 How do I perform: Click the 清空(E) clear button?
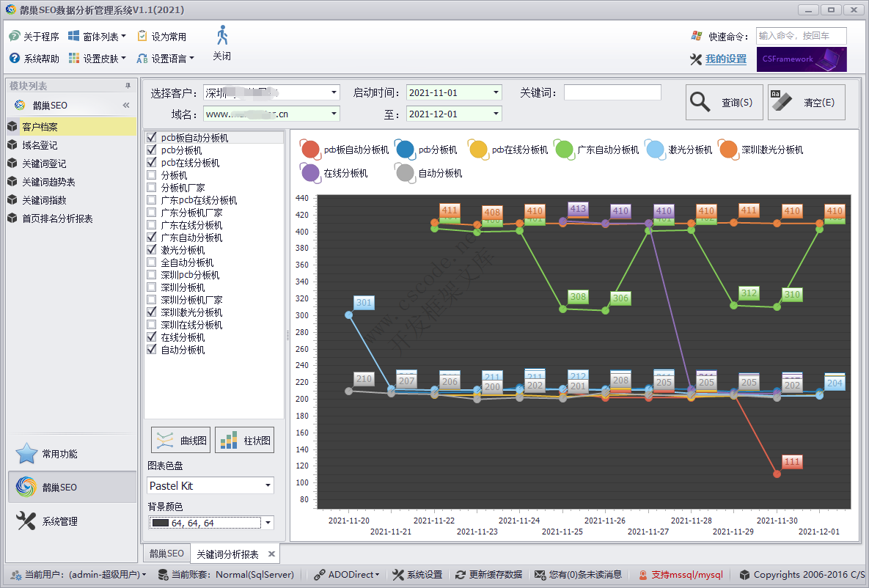click(x=807, y=102)
